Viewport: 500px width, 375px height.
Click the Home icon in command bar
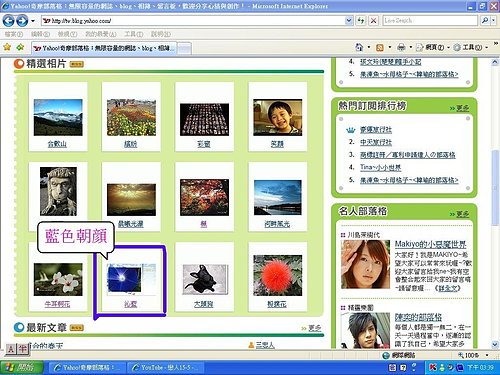[359, 47]
